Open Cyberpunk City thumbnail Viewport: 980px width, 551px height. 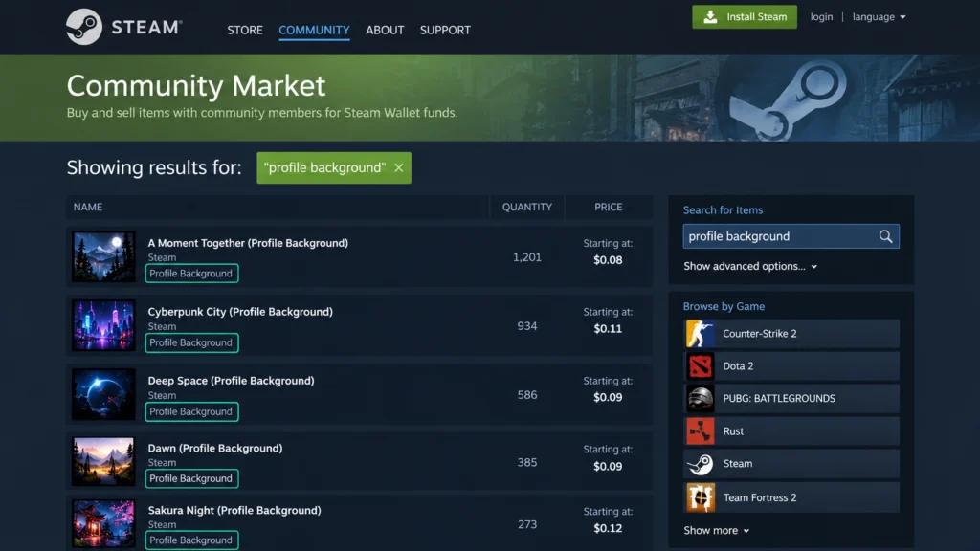[103, 325]
